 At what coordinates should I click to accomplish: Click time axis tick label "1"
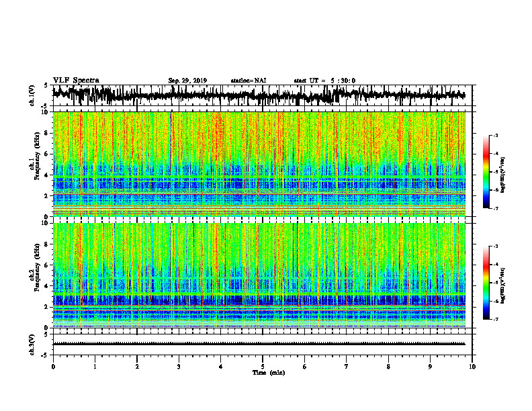(95, 367)
